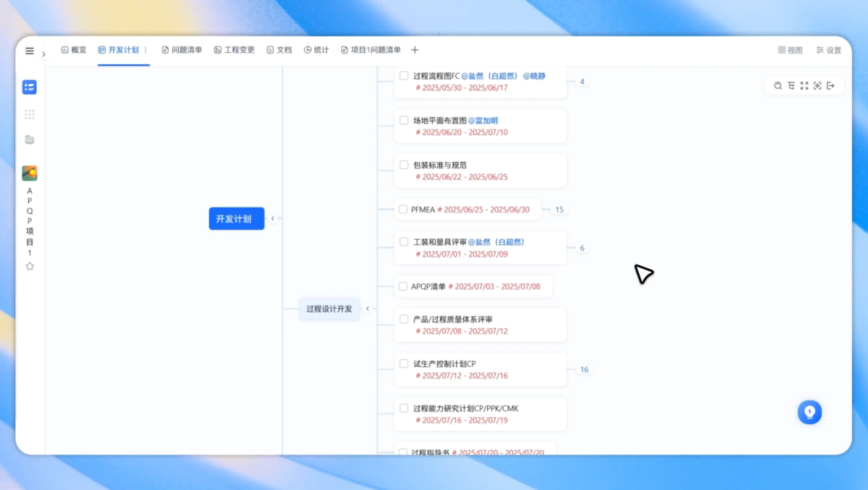Open the 设置 settings button
The height and width of the screenshot is (490, 868).
[828, 51]
